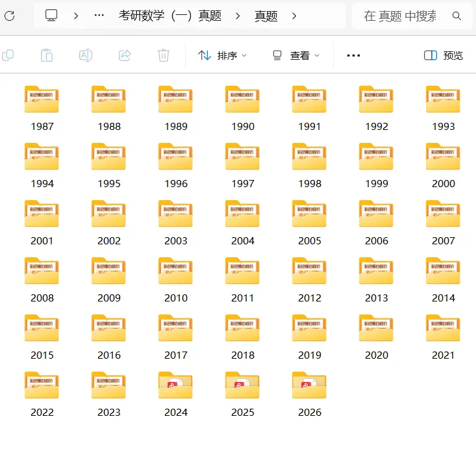Select the 2021 folder
The width and height of the screenshot is (476, 449).
click(x=444, y=337)
